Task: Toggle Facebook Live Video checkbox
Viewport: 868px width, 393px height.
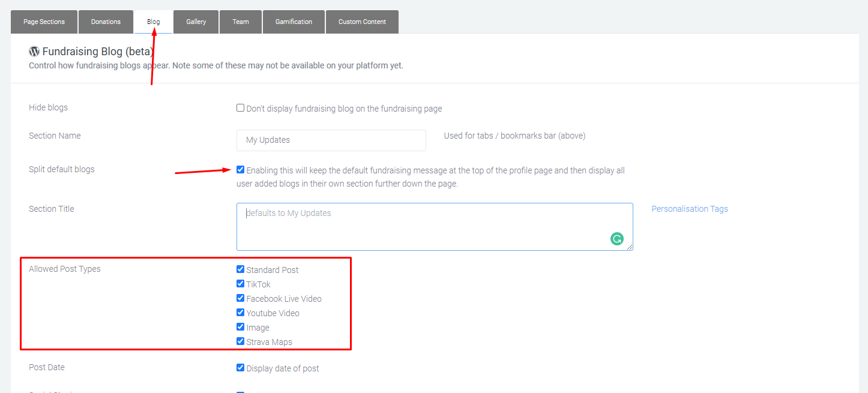Action: click(x=240, y=298)
